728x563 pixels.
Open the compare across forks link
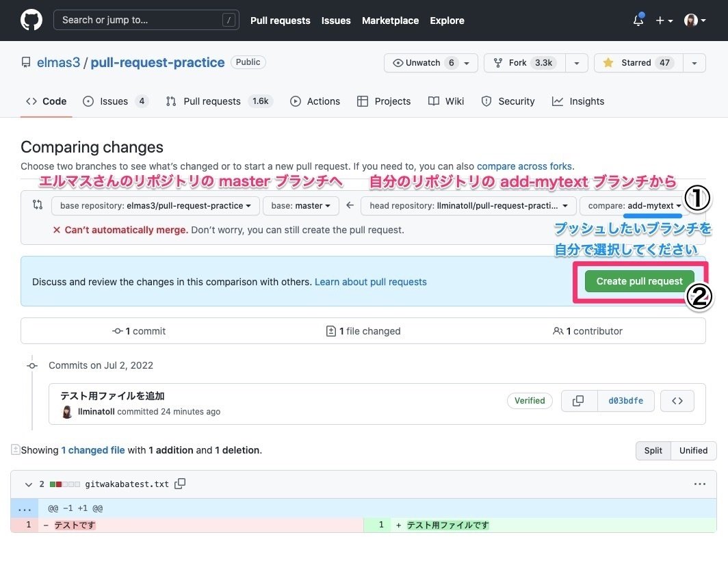pos(524,166)
